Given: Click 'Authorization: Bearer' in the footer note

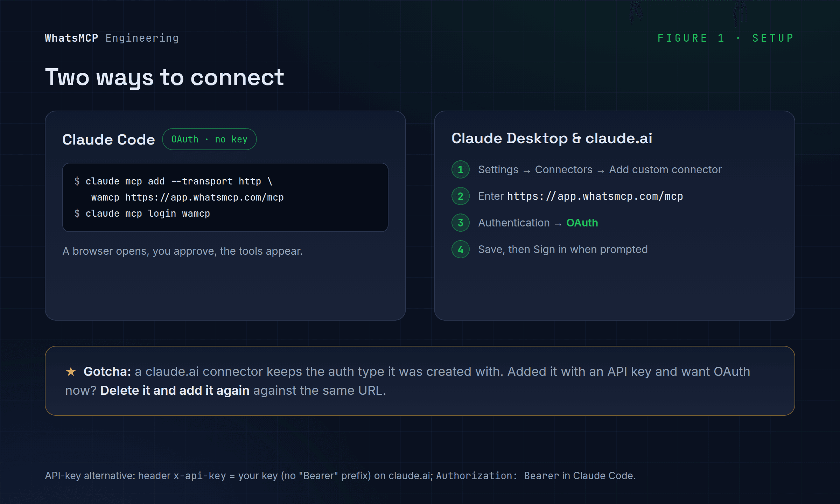Looking at the screenshot, I should point(497,476).
